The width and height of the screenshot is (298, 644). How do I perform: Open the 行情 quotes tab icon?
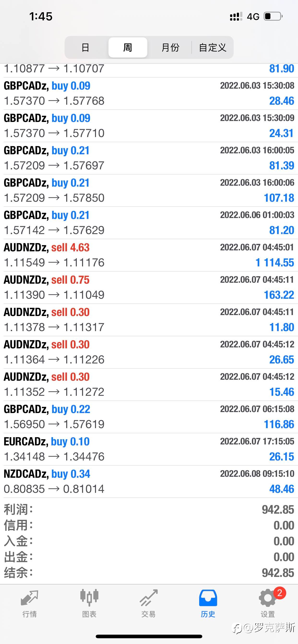coord(30,598)
